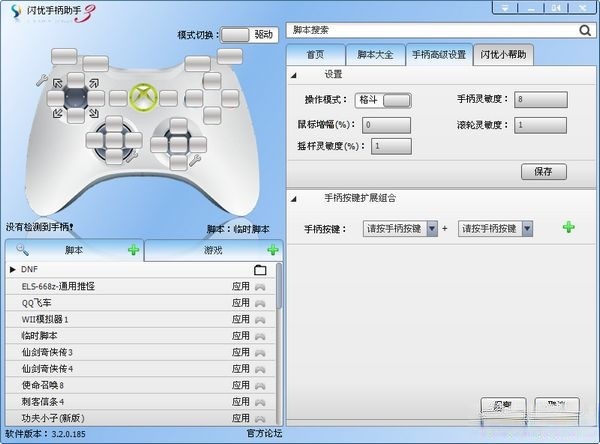
Task: Select the down-left diagonal D-pad arrow
Action: tap(58, 113)
